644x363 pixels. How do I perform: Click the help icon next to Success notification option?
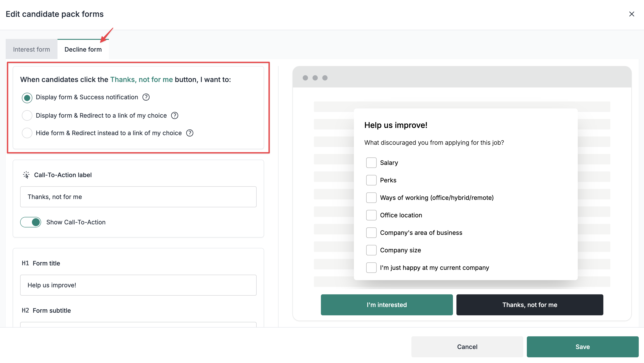pos(146,97)
